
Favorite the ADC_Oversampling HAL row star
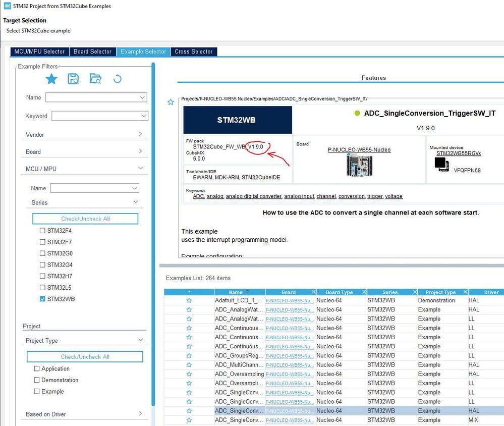(189, 374)
